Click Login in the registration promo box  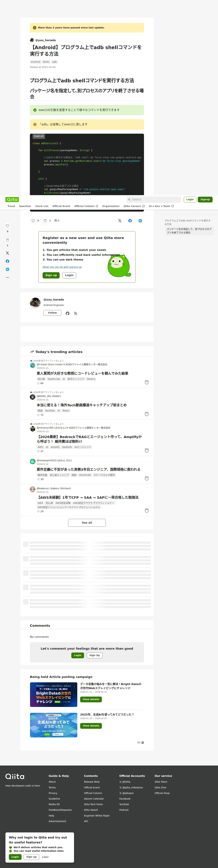(69, 275)
